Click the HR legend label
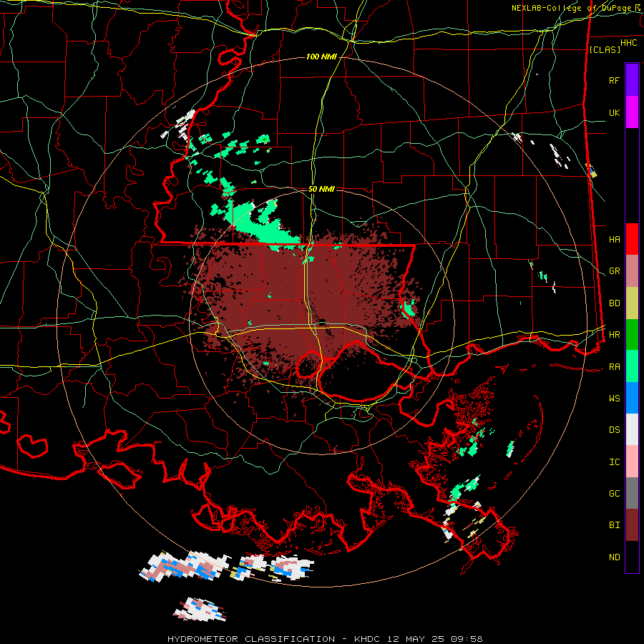Screen dimensions: 644x644 coord(614,335)
